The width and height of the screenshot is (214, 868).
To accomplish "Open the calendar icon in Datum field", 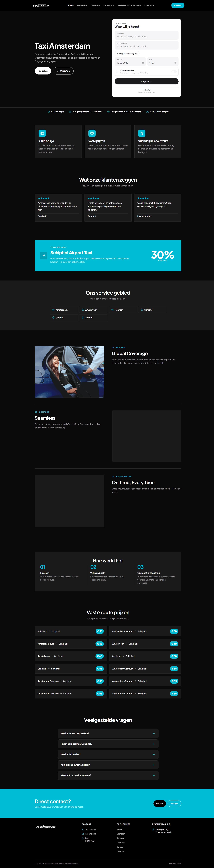I will pos(143,63).
